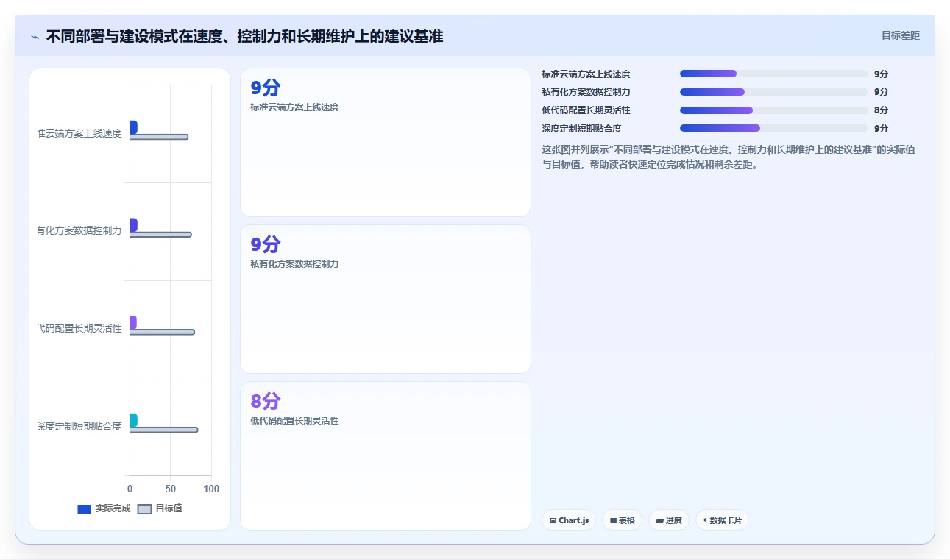Click progress label 低代码配置长期灵活性
The width and height of the screenshot is (950, 560).
(x=586, y=110)
